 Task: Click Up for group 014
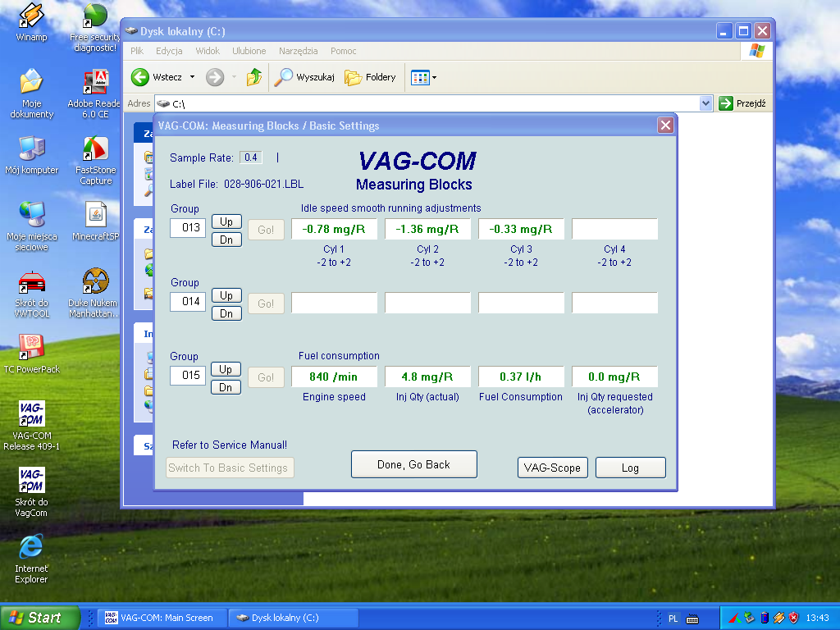coord(226,295)
